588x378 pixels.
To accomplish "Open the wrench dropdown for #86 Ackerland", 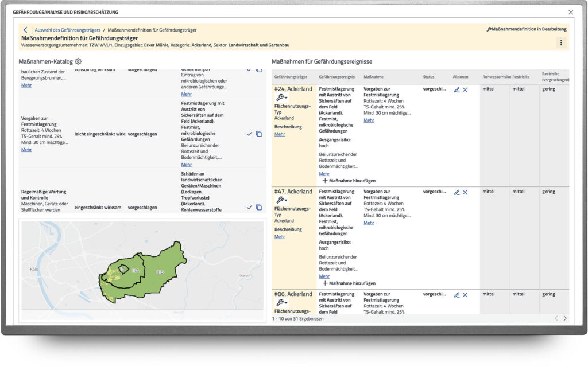I will pos(281,302).
